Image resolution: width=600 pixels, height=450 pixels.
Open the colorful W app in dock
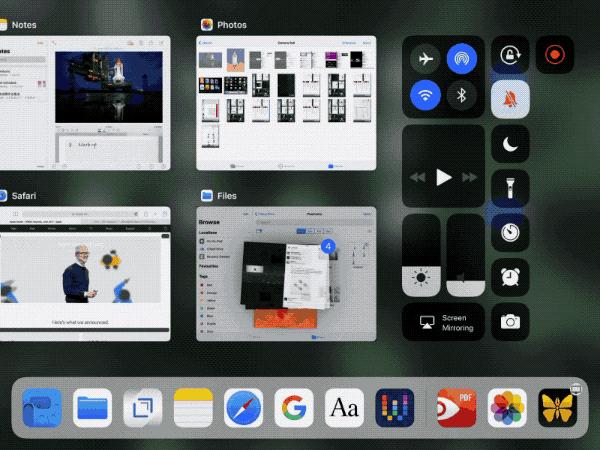[x=395, y=408]
